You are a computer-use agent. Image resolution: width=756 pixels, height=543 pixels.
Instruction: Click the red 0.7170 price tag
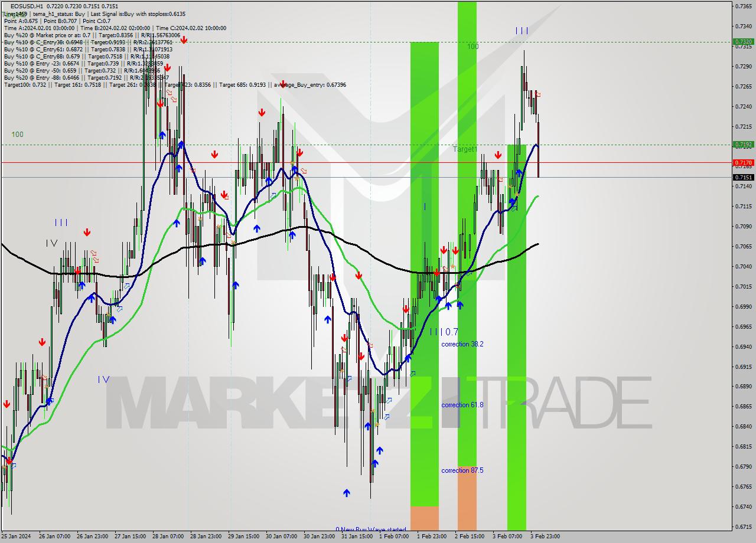pos(743,162)
